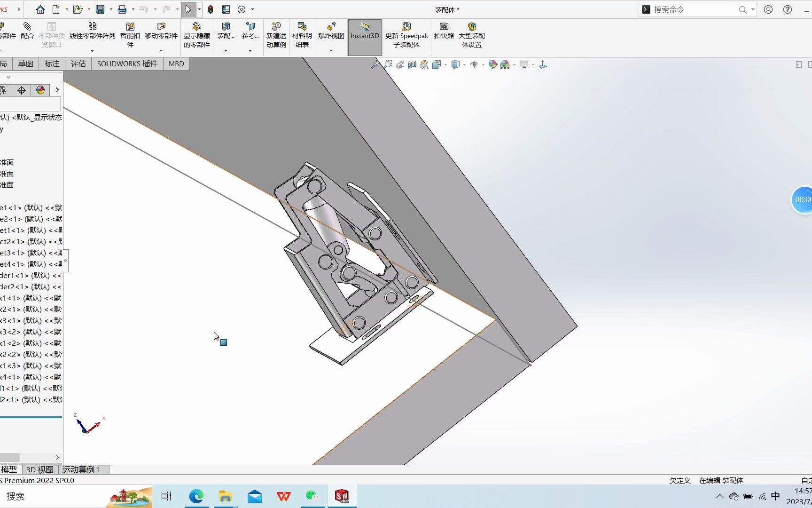Image resolution: width=812 pixels, height=508 pixels.
Task: Open the Help question mark icon
Action: pos(788,9)
